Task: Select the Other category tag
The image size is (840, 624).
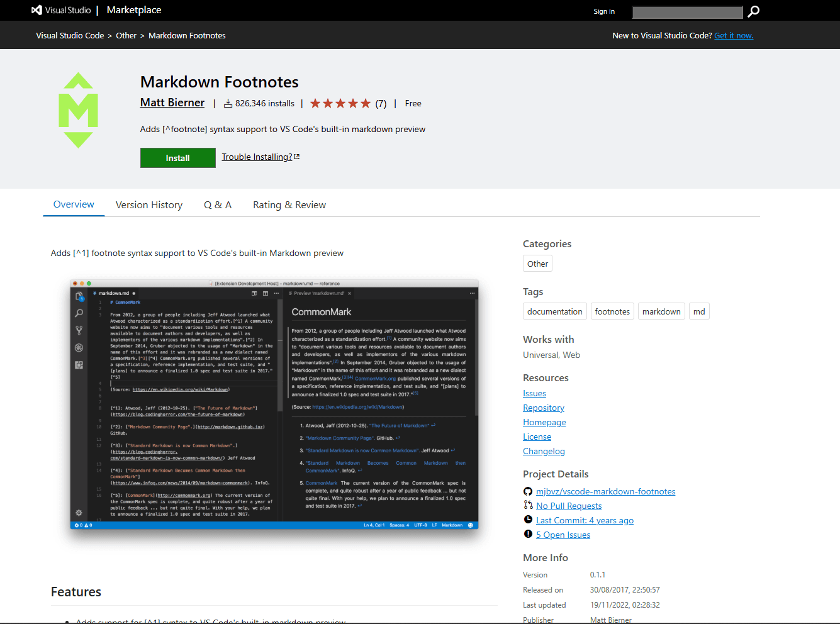Action: click(537, 264)
